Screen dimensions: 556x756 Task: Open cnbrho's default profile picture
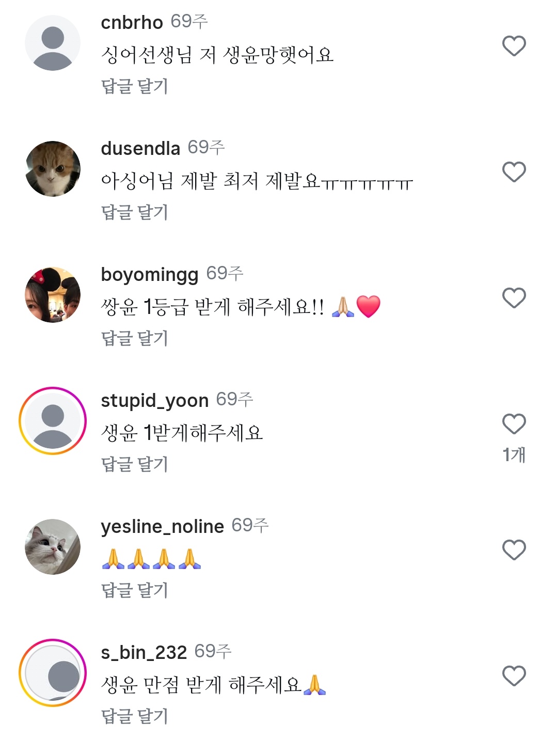pyautogui.click(x=53, y=43)
